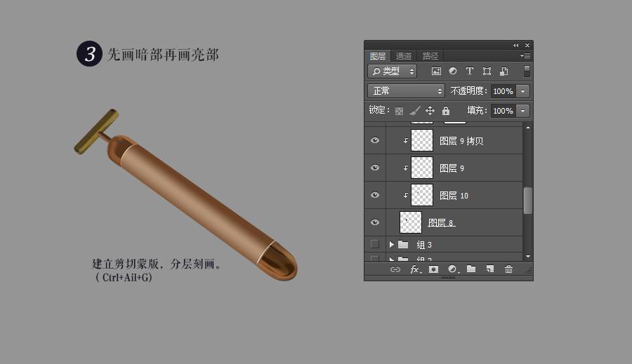Open the fx layer style menu
632x364 pixels.
pyautogui.click(x=416, y=269)
